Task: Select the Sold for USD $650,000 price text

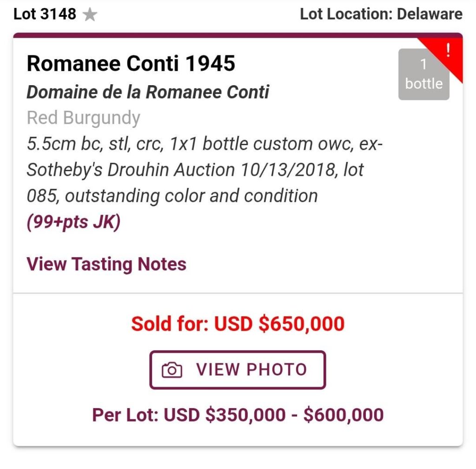Action: click(x=238, y=323)
